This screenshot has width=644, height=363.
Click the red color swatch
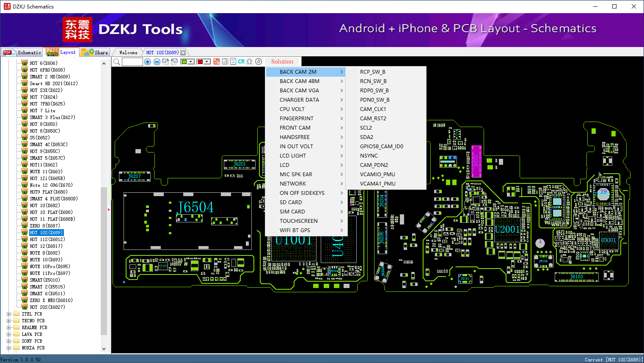201,62
